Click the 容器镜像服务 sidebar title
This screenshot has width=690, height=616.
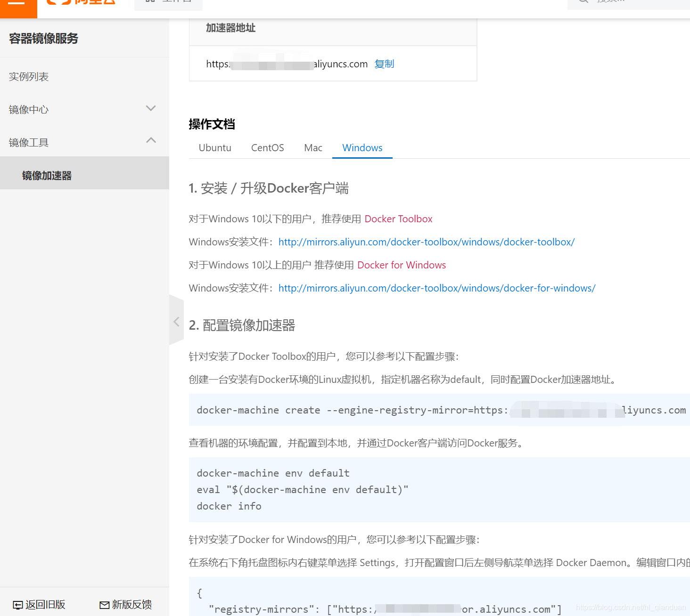pos(44,39)
